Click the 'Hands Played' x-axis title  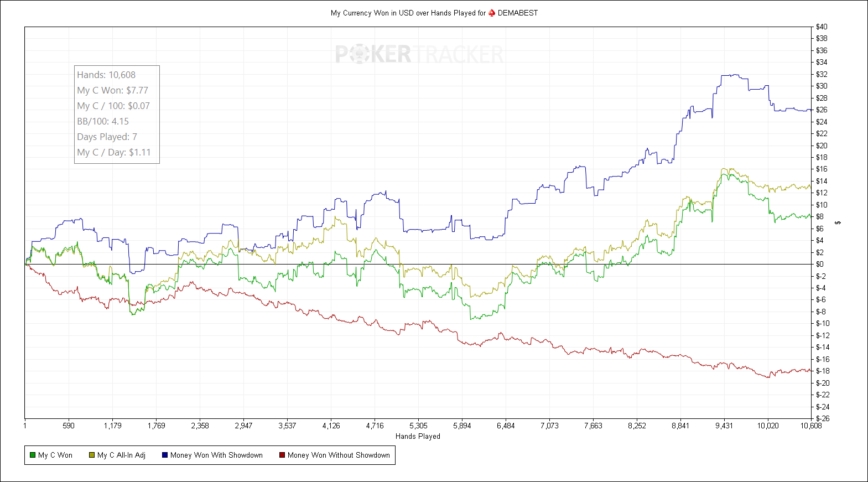coord(418,436)
